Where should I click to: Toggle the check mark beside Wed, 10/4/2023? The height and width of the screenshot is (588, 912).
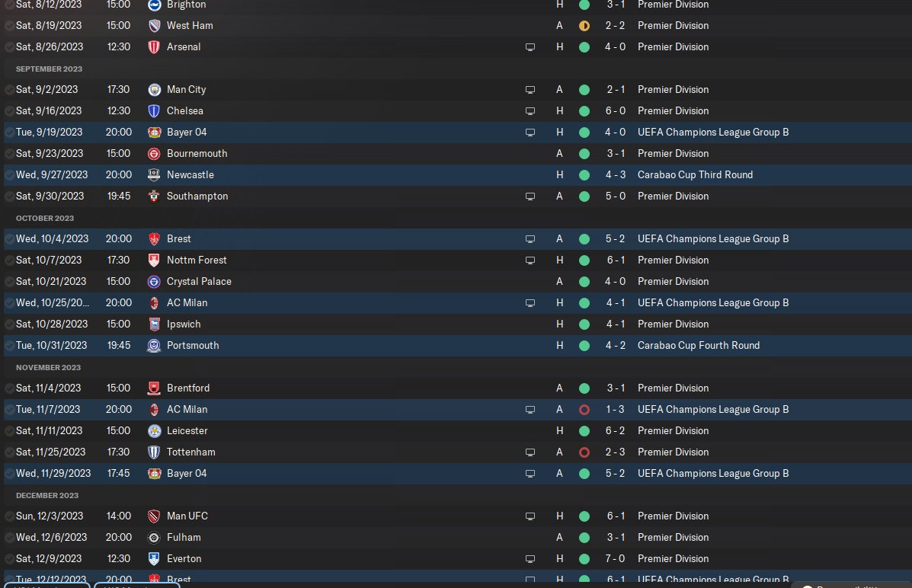(x=9, y=238)
